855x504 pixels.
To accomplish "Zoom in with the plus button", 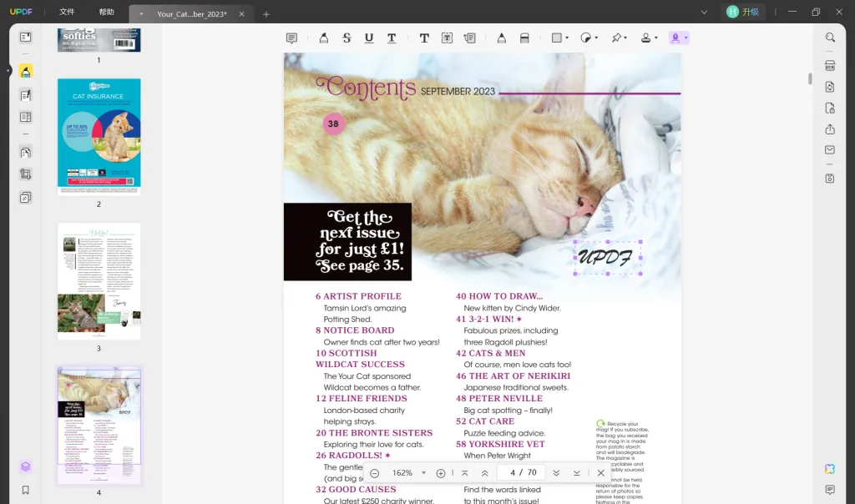I will pyautogui.click(x=441, y=473).
